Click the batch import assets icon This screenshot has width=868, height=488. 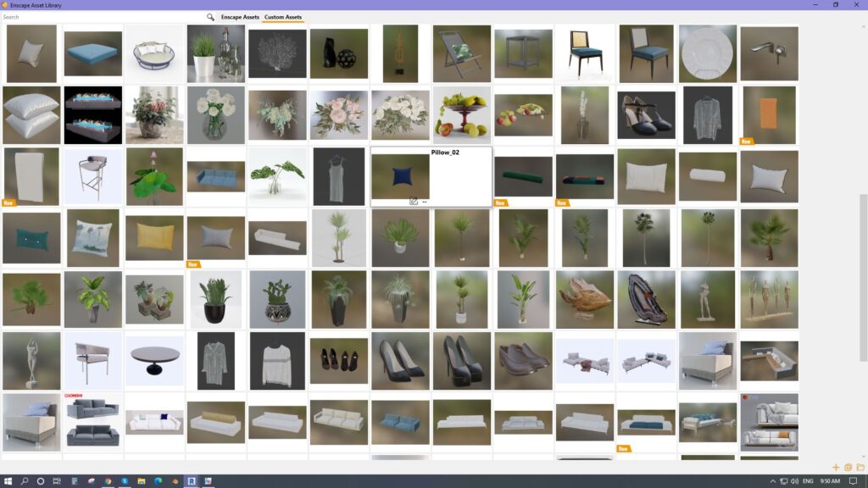pos(848,467)
